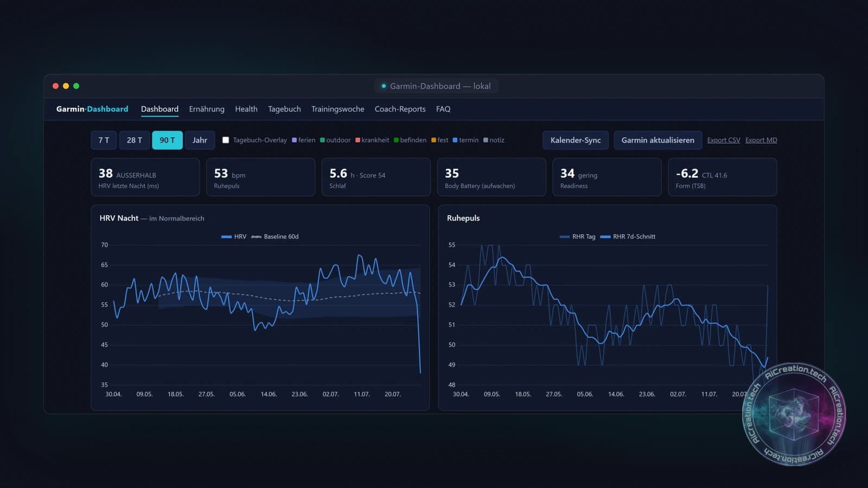Click the Ruhepuls 53 bpm card
Screen dimensions: 868x488
260,177
